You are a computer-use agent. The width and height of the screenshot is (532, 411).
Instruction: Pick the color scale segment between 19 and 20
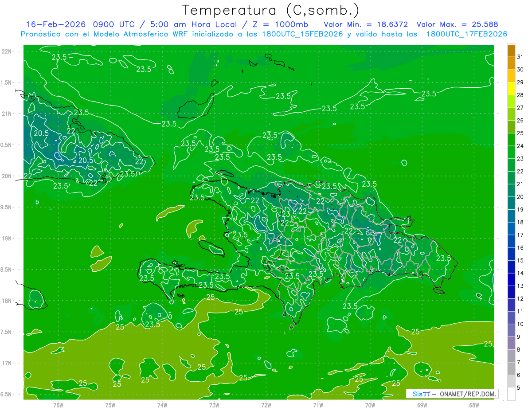pos(511,203)
